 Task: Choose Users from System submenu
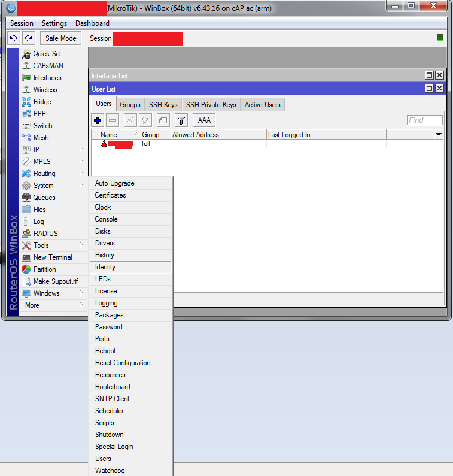tap(131, 459)
